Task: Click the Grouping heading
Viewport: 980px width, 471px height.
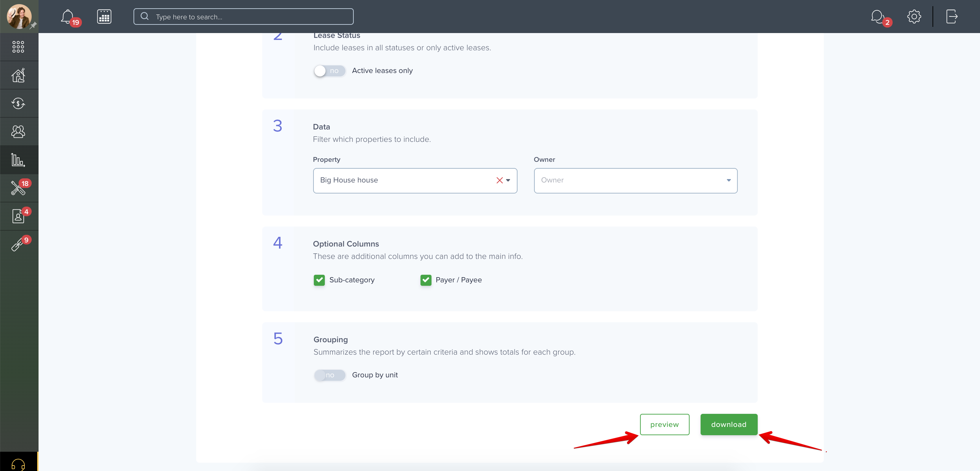Action: (x=330, y=339)
